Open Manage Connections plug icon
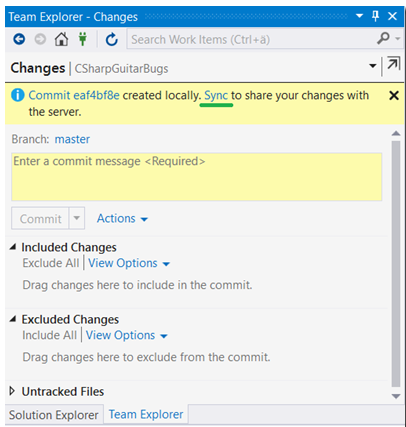Viewport: 406px width, 427px height. pos(83,39)
